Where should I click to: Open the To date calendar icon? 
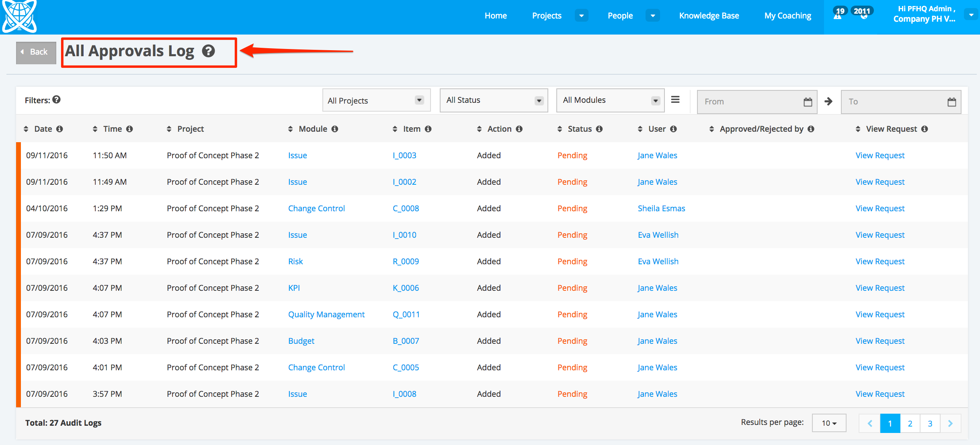[x=951, y=102]
